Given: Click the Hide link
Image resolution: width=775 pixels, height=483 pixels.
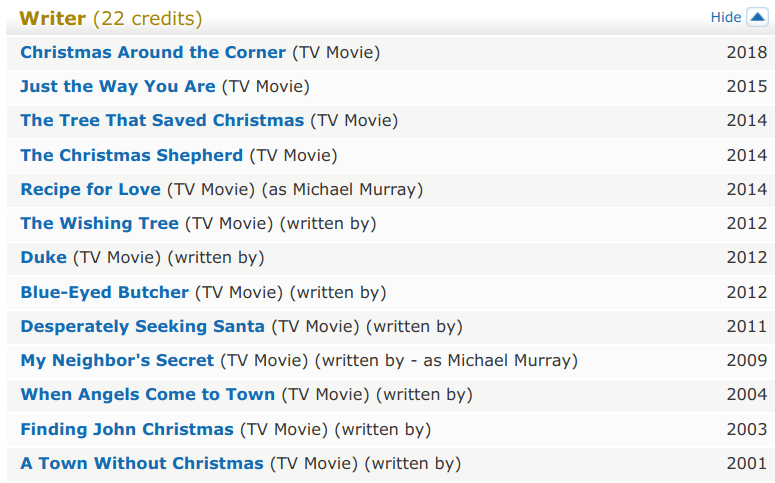Looking at the screenshot, I should (726, 17).
